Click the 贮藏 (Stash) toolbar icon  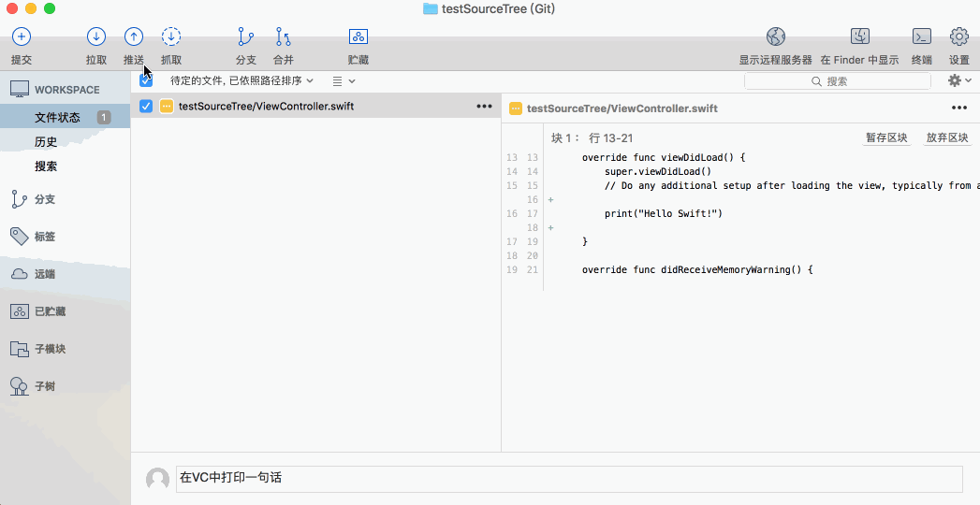point(358,36)
